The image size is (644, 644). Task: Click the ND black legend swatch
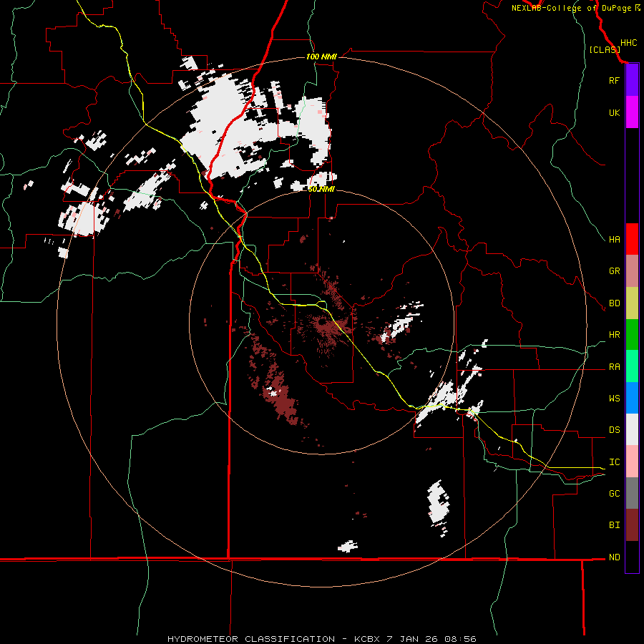click(x=632, y=557)
